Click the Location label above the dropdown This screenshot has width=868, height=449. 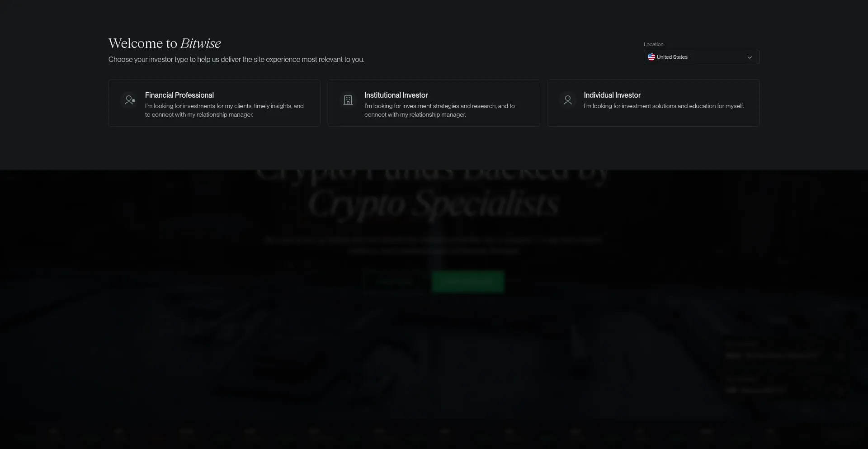[x=654, y=44]
